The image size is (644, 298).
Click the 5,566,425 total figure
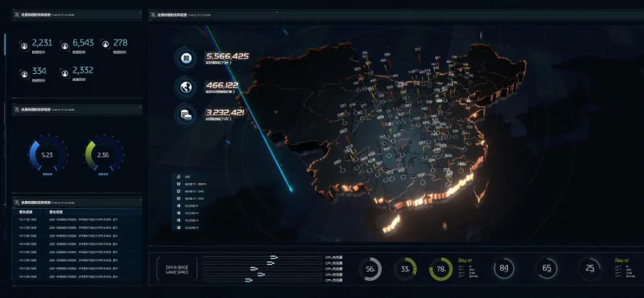[x=228, y=56]
